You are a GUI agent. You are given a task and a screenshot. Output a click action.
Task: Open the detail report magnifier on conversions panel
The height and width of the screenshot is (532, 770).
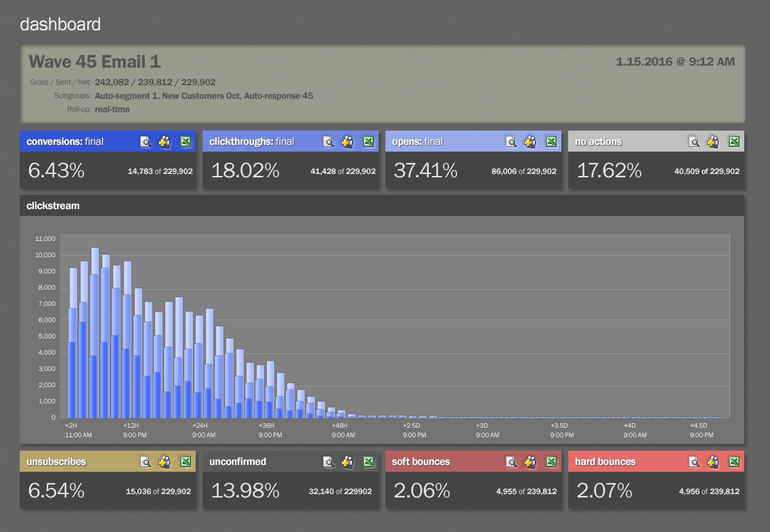(x=146, y=142)
